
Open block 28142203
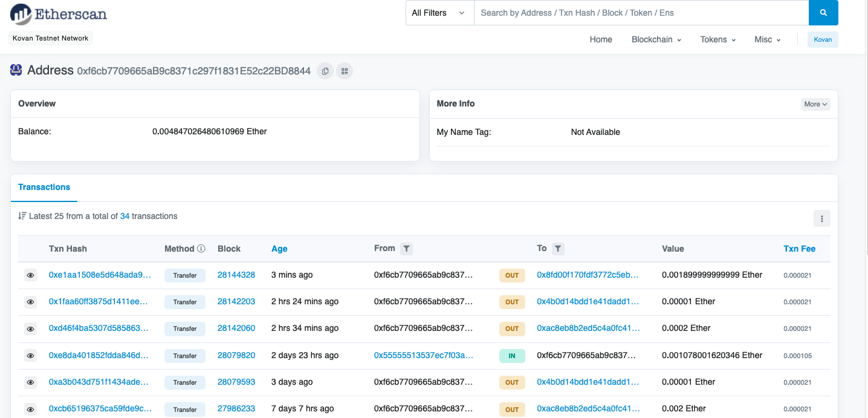236,301
